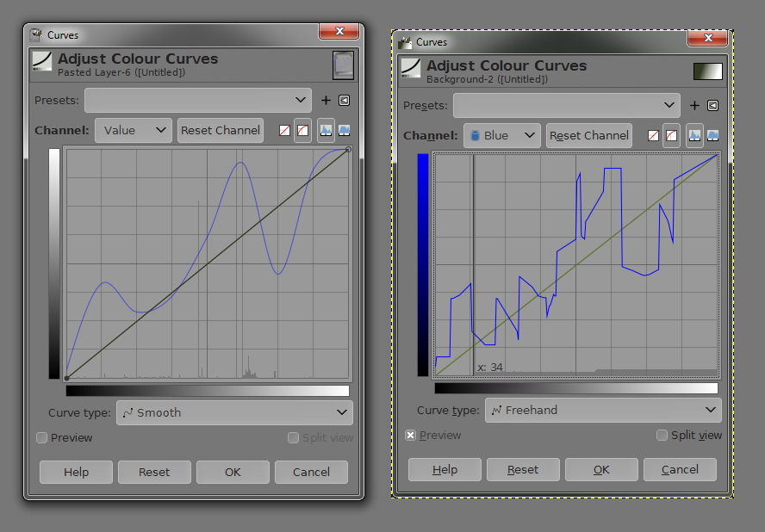Screen dimensions: 765x532
Task: Select logarithmic histogram in Blue channel dialog
Action: [712, 135]
